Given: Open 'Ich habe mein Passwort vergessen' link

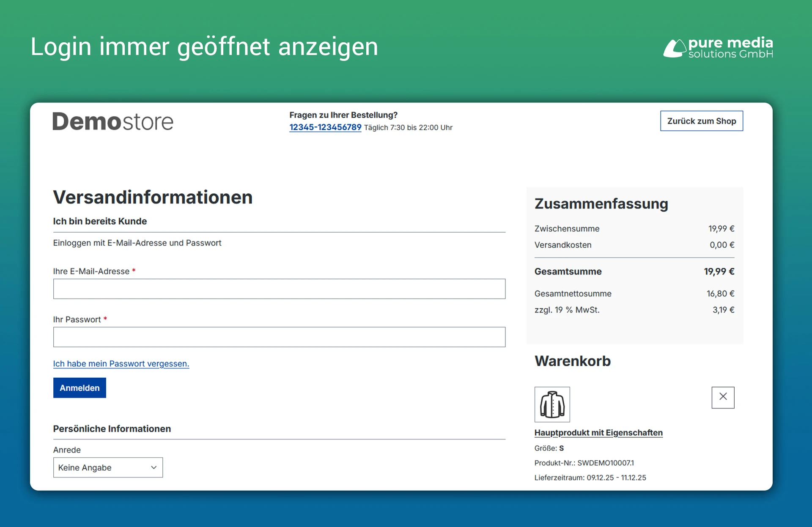Looking at the screenshot, I should (x=121, y=364).
